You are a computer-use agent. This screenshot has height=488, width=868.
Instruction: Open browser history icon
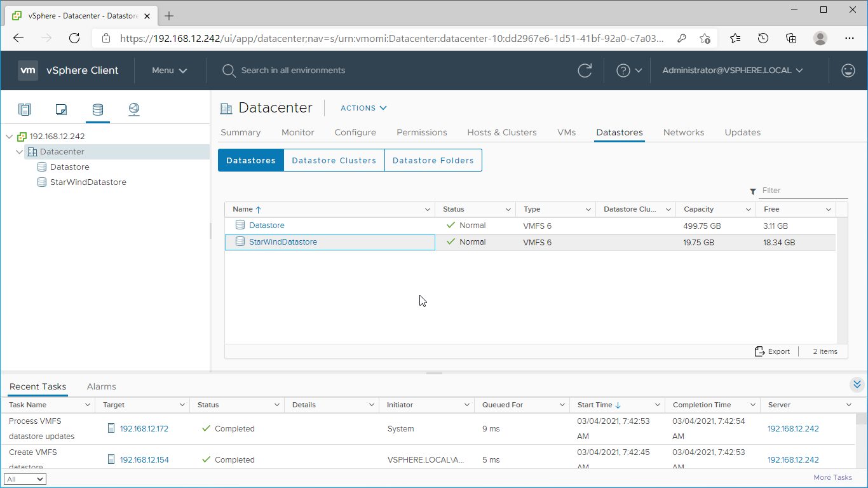[763, 38]
